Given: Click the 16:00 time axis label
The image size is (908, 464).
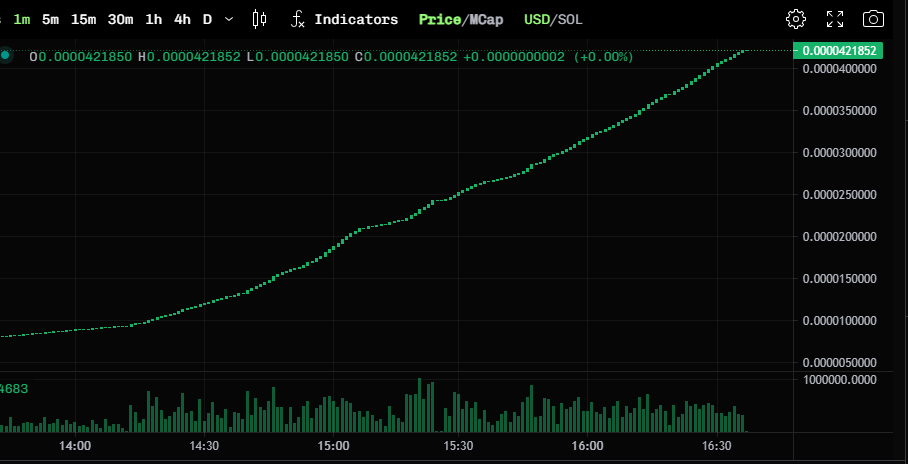Looking at the screenshot, I should [587, 447].
